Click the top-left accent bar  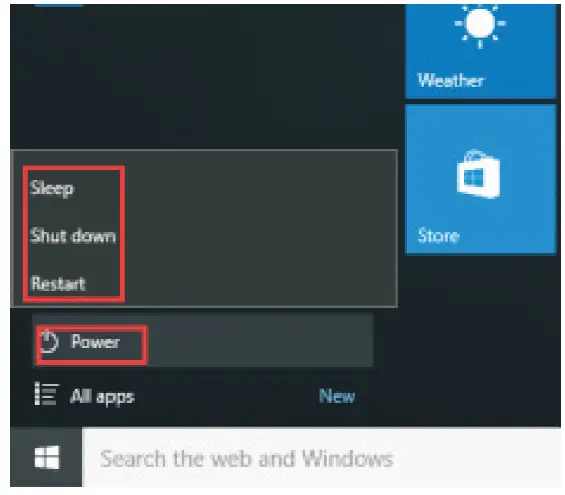tap(58, 5)
